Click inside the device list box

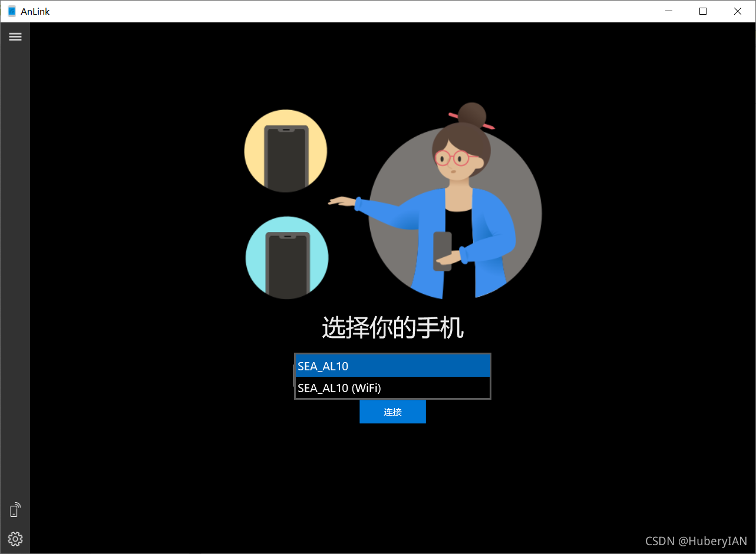tap(392, 376)
